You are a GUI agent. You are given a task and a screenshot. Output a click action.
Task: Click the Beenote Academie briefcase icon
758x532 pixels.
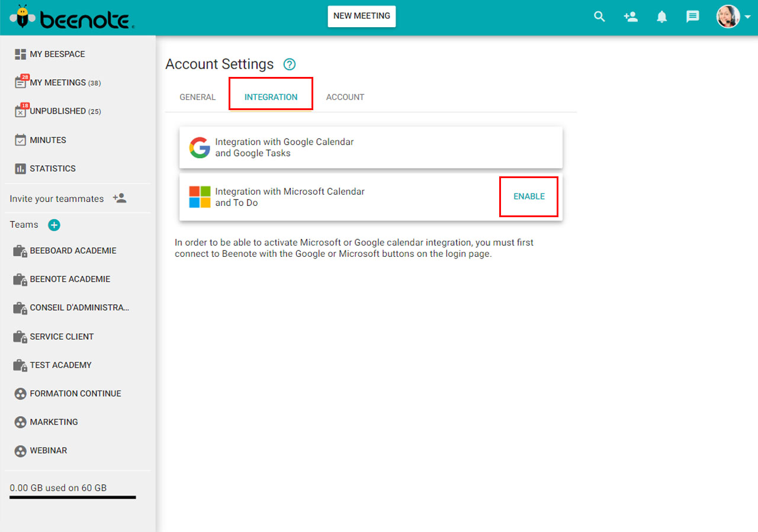coord(20,279)
